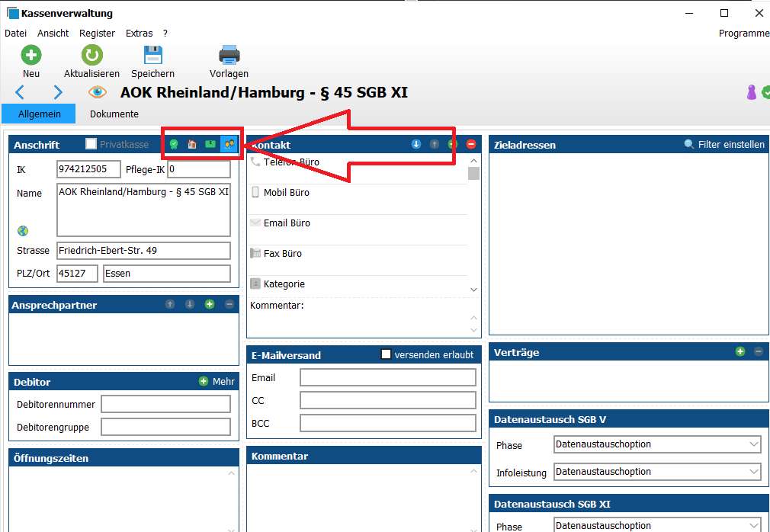Click the Kontakt Kommentar text area

point(358,324)
